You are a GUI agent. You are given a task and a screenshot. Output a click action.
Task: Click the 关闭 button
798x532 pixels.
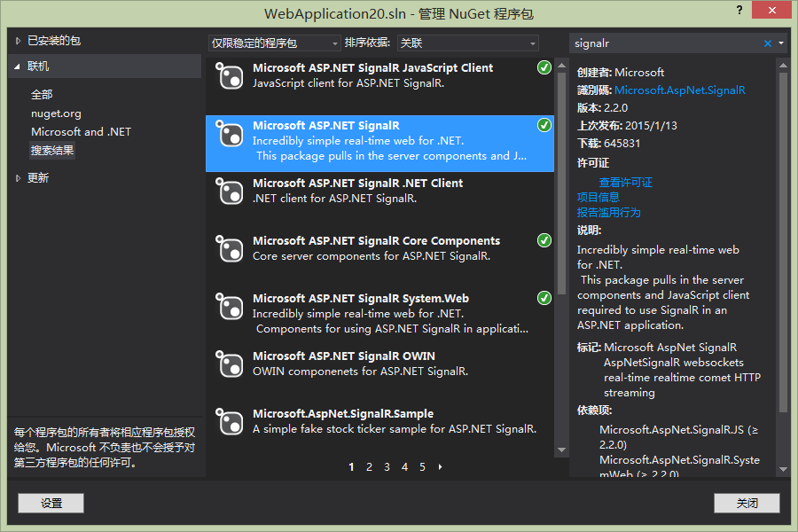[x=747, y=503]
